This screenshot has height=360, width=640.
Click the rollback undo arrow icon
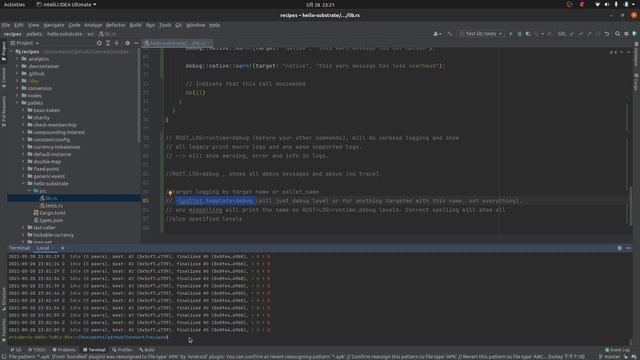[607, 34]
